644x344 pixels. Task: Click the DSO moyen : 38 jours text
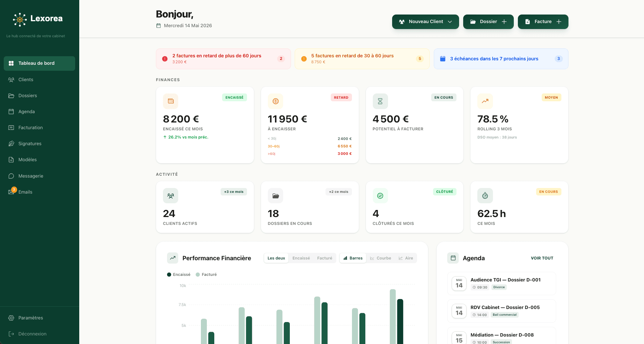[497, 137]
